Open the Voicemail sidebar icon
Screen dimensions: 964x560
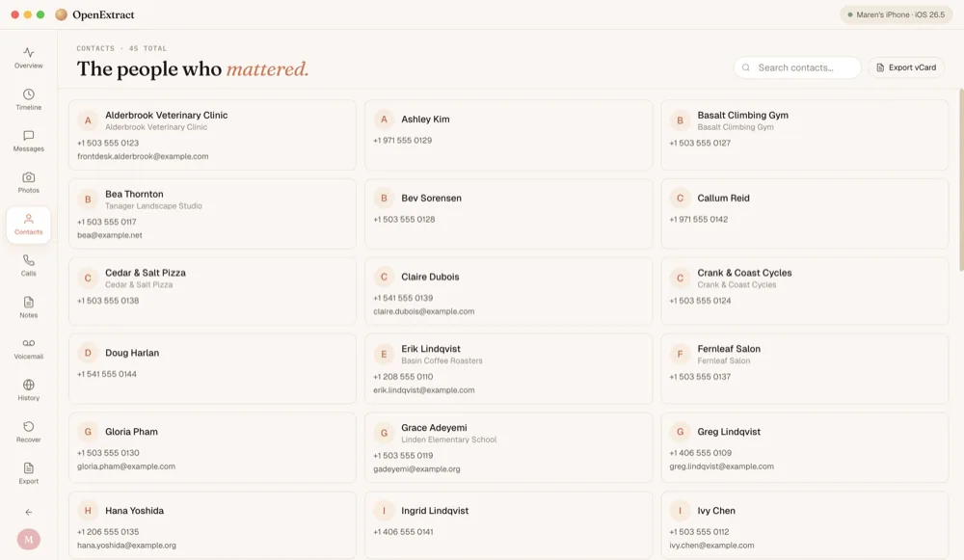coord(28,343)
